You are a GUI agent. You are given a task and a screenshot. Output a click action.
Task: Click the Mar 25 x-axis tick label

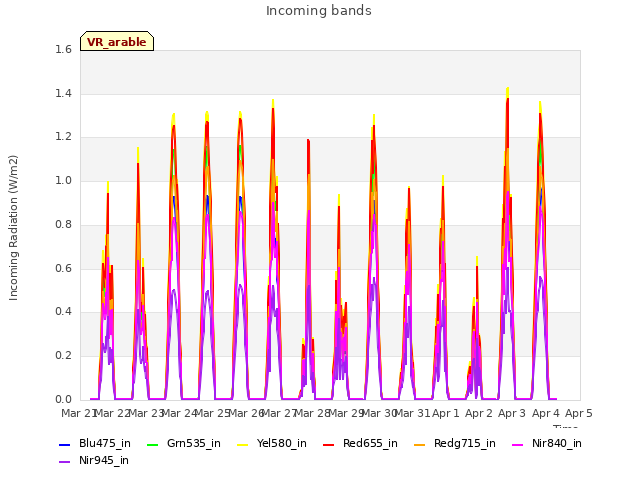(213, 413)
